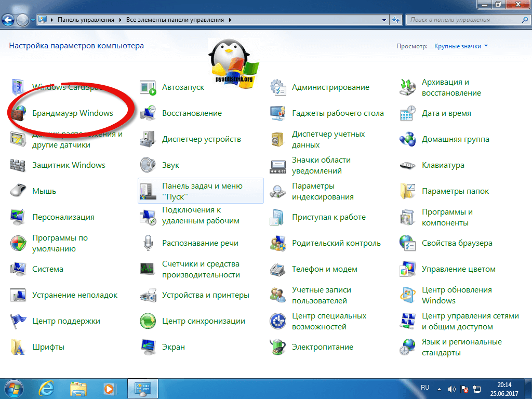This screenshot has height=399, width=532.
Task: Click the Speech Recognition microphone icon
Action: point(148,243)
